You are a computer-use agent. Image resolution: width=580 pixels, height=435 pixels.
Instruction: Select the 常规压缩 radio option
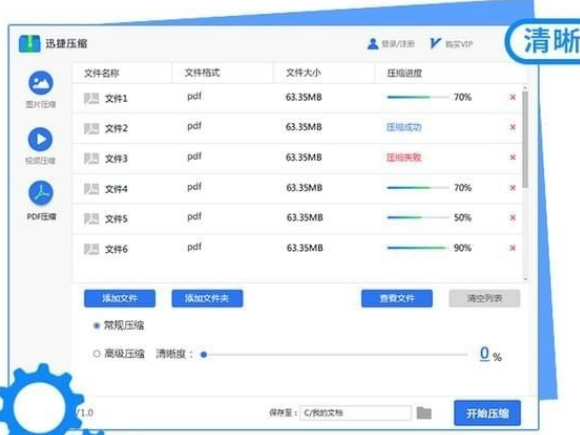97,326
